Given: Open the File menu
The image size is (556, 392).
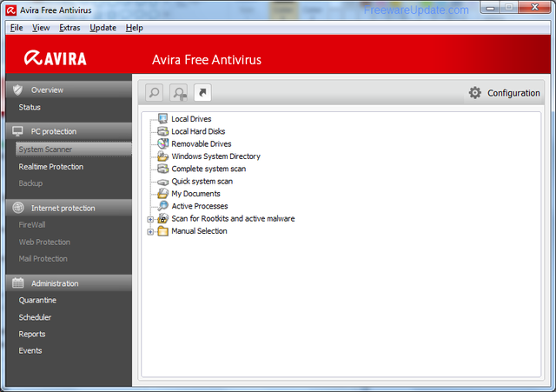Looking at the screenshot, I should [17, 28].
